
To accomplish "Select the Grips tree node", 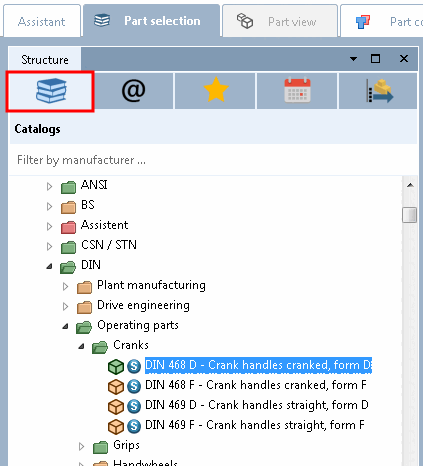I will 126,445.
